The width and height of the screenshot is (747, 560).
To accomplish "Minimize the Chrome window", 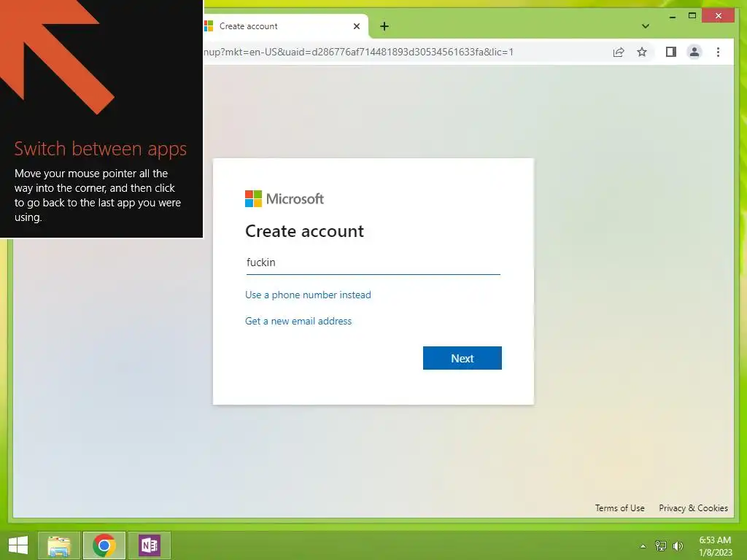I will click(672, 16).
